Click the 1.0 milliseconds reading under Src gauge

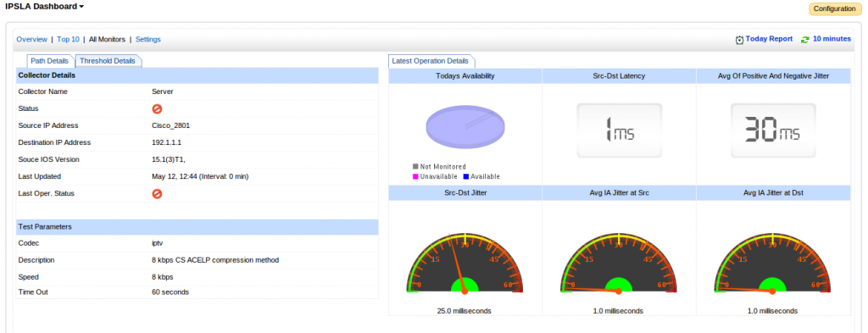(x=618, y=311)
